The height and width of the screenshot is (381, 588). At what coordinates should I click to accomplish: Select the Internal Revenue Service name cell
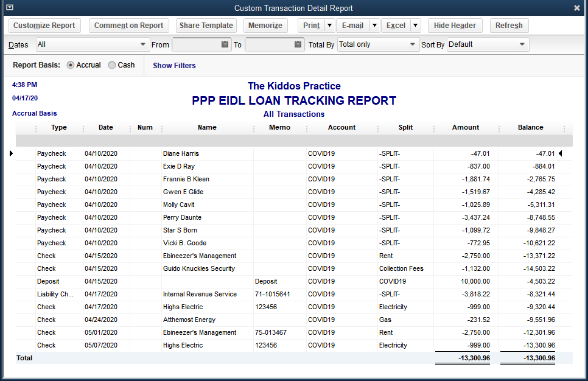tap(200, 294)
